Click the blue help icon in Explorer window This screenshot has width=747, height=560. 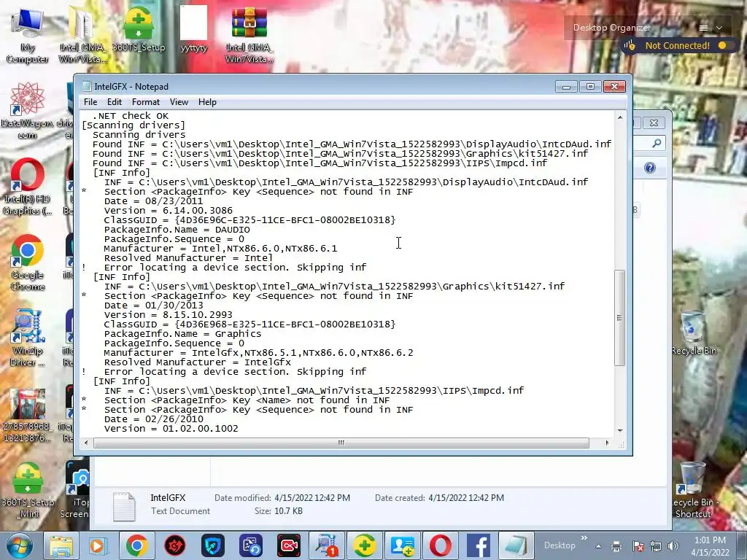click(650, 168)
